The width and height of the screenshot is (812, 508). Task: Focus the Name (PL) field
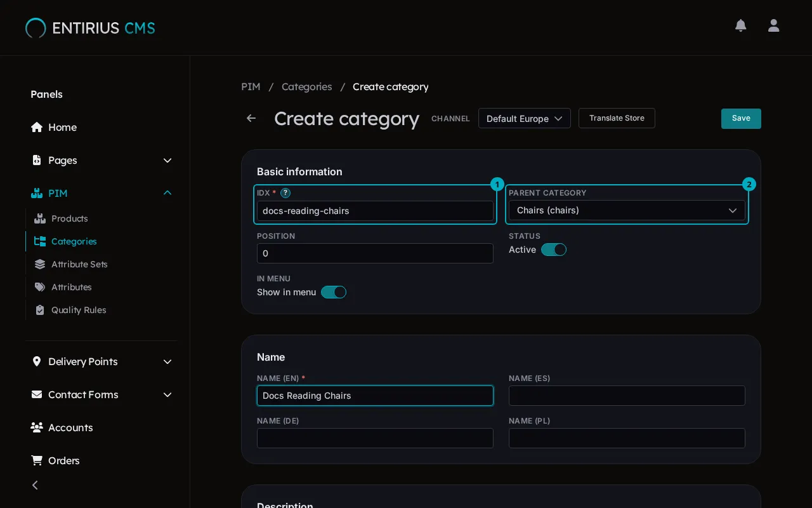point(627,438)
